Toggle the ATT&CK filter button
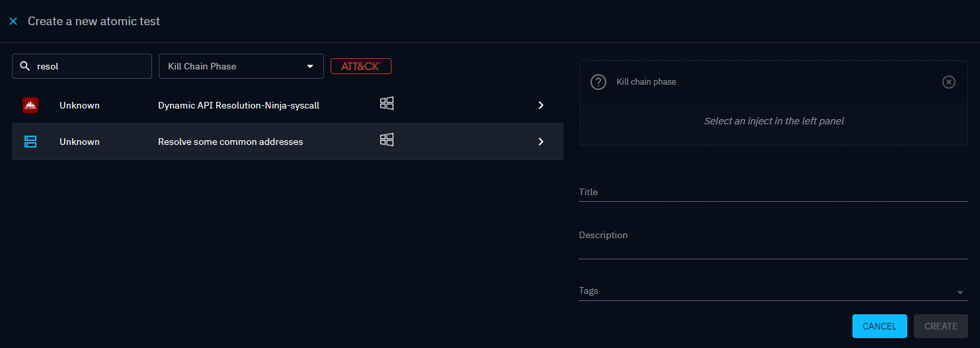 coord(360,66)
